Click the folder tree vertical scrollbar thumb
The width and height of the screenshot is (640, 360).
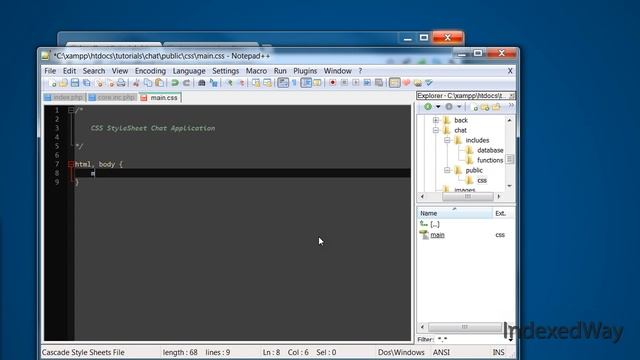point(509,159)
